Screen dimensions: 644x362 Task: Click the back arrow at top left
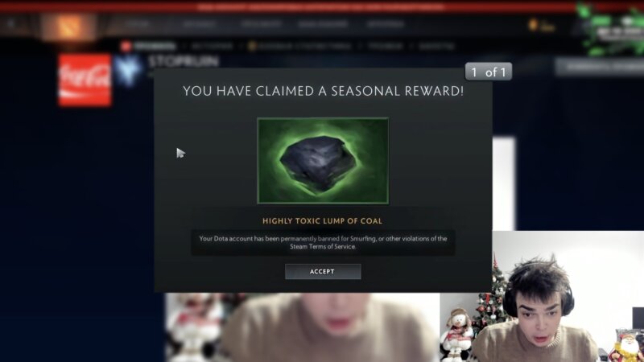pyautogui.click(x=11, y=24)
